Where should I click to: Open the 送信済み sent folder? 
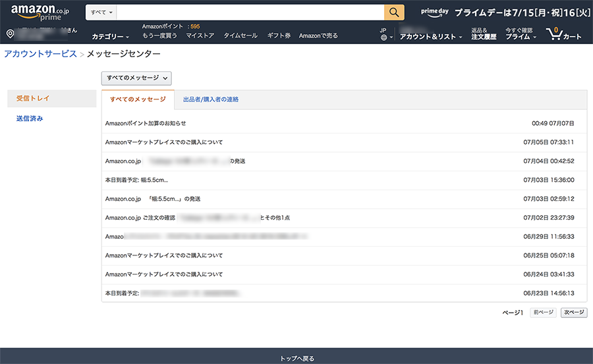pos(30,118)
